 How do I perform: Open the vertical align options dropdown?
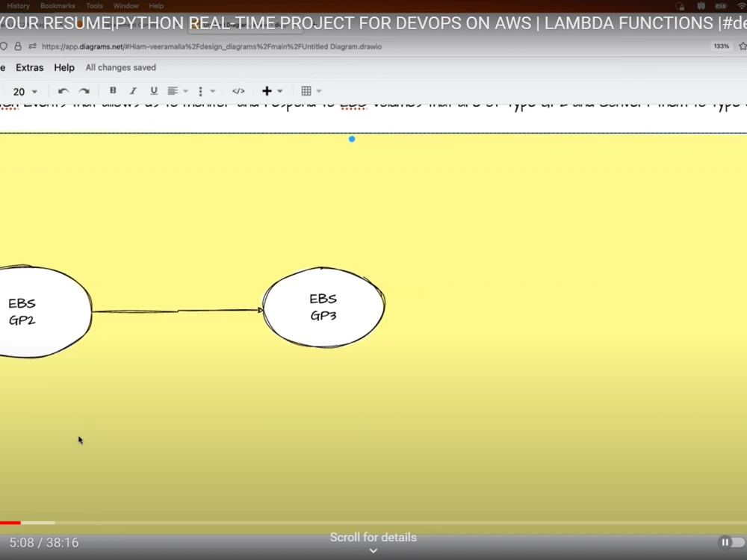pyautogui.click(x=211, y=90)
